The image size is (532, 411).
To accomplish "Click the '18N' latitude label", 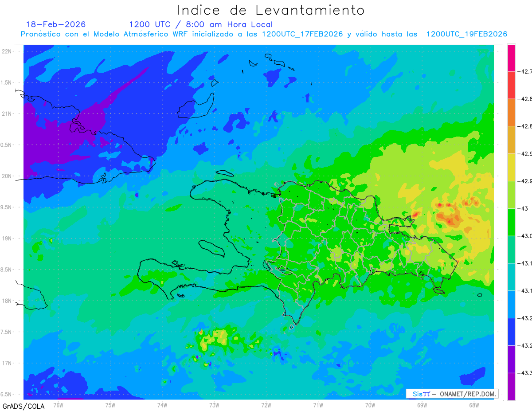I will click(x=8, y=301).
